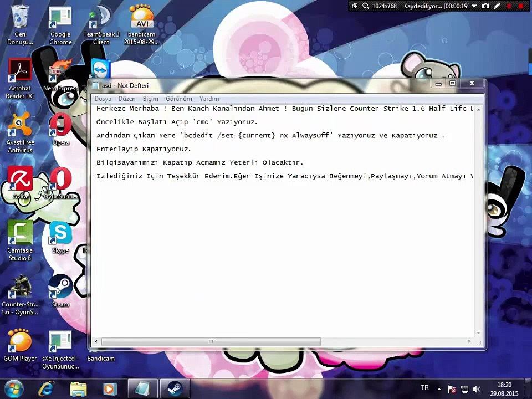Viewport: 532px width, 399px height.
Task: Open Acrobat Reader DC shortcut
Action: (20, 79)
